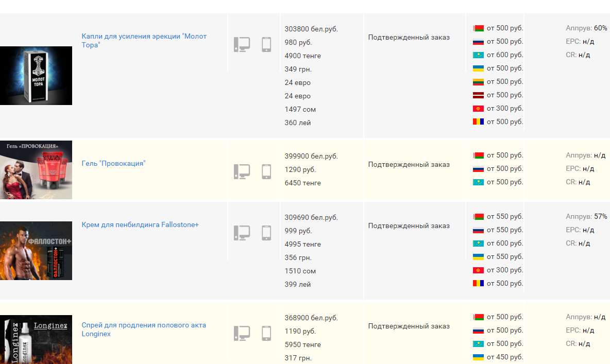Screen dimensions: 610x364
Task: Click the Фаллостон+ product thumbnail
Action: [36, 251]
